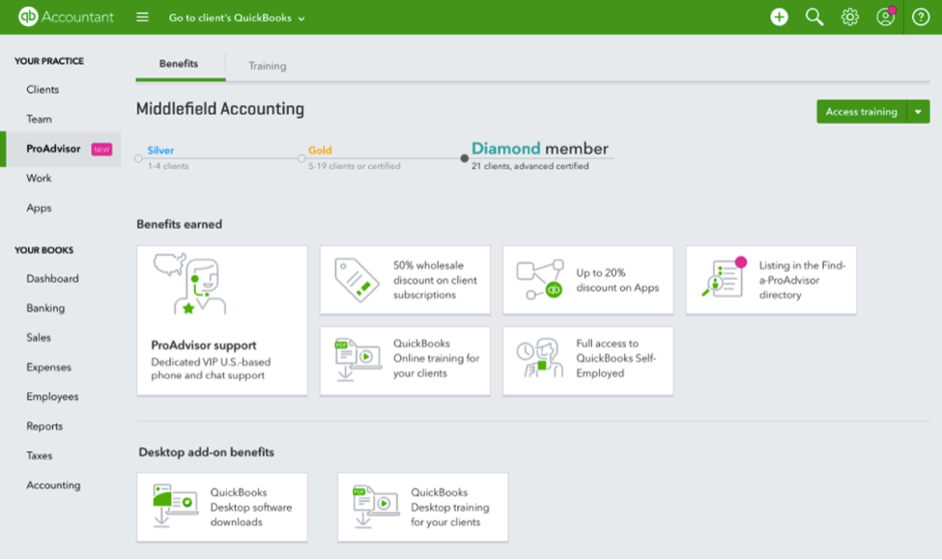Open the settings gear icon
The image size is (942, 560).
click(849, 16)
